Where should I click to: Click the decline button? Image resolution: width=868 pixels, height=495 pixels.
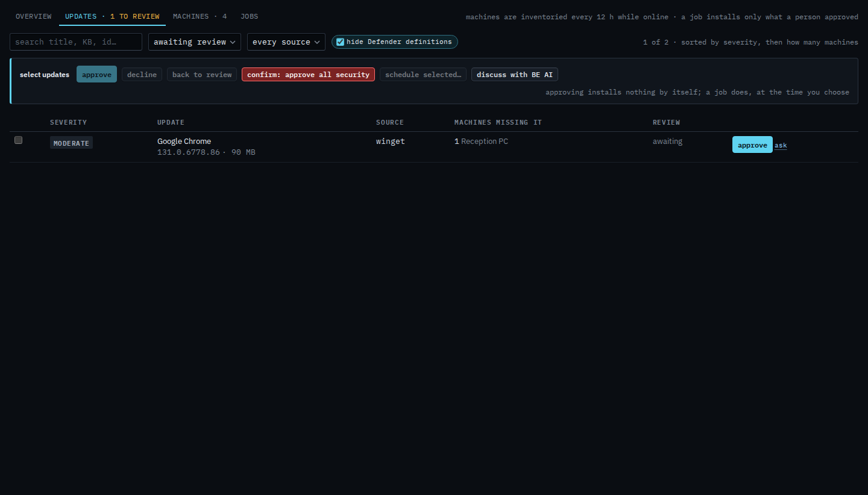[142, 75]
